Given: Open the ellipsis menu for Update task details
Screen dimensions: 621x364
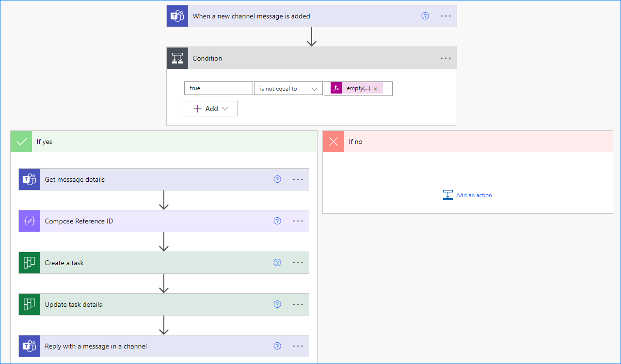Looking at the screenshot, I should (298, 304).
